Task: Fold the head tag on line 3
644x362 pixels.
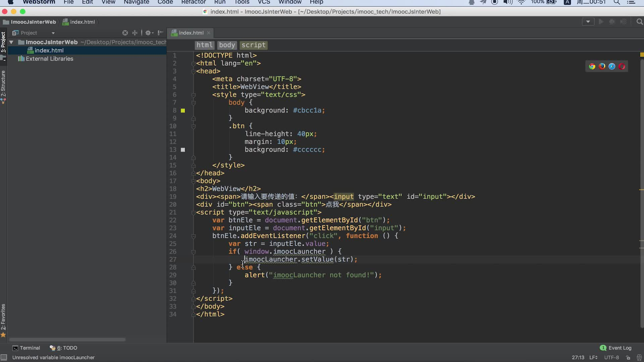Action: click(194, 71)
